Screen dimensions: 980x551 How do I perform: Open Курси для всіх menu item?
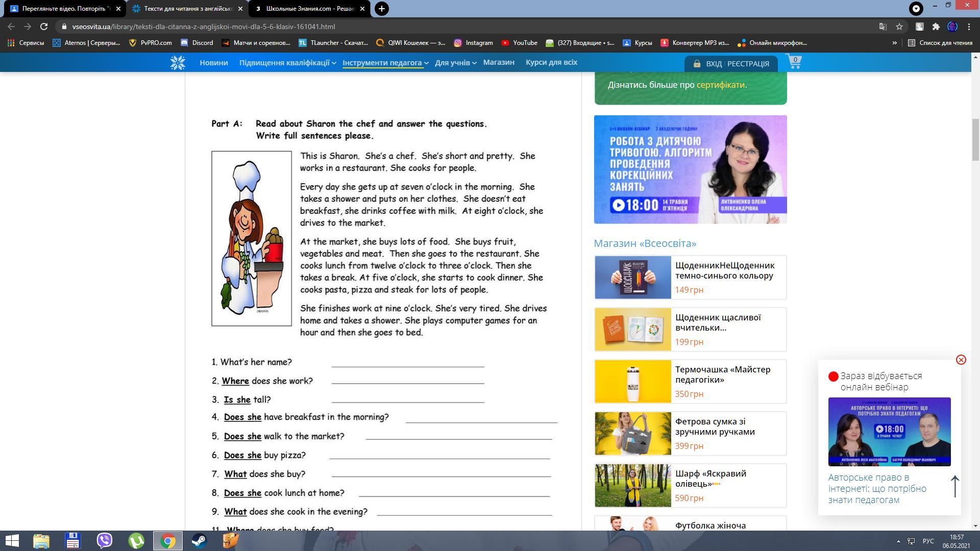point(551,62)
